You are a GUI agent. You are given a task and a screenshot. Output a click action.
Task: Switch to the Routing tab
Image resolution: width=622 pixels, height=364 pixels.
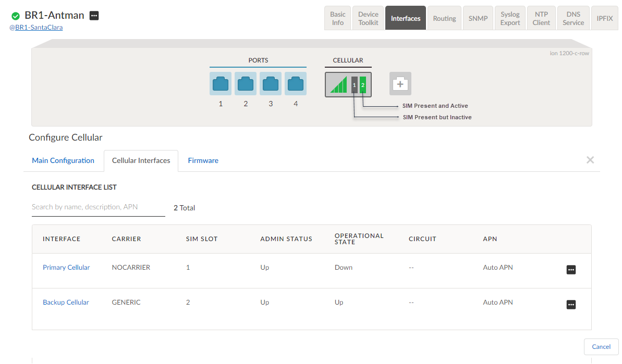(x=444, y=18)
